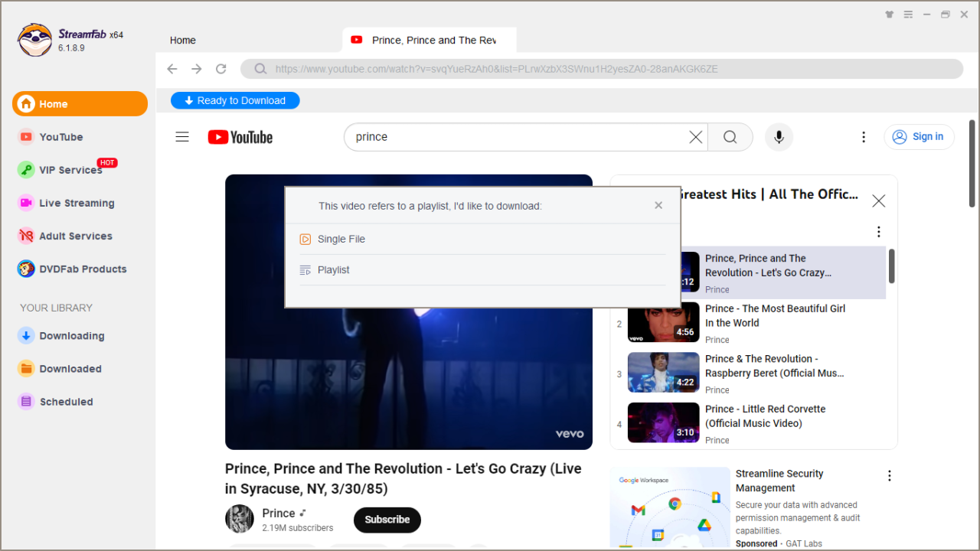Close the Greatest Hits playlist panel
Image resolution: width=980 pixels, height=551 pixels.
(x=879, y=201)
